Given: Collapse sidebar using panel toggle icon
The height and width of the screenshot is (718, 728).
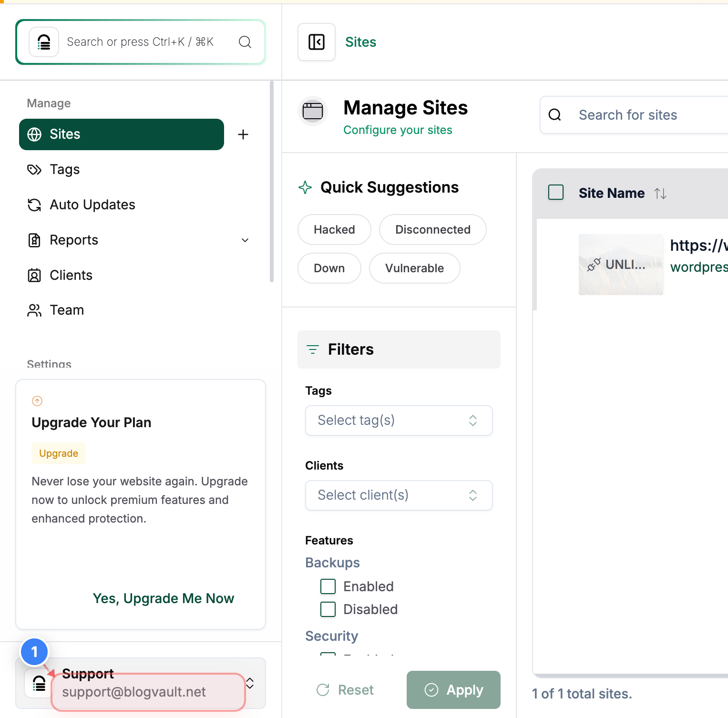Looking at the screenshot, I should click(317, 42).
